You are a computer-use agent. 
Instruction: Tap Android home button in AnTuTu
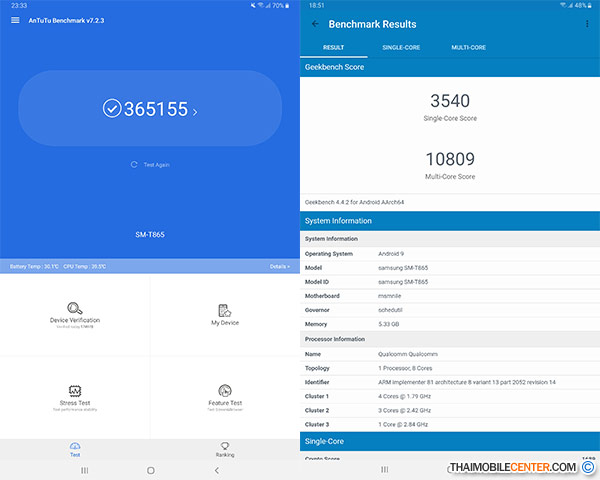click(151, 470)
